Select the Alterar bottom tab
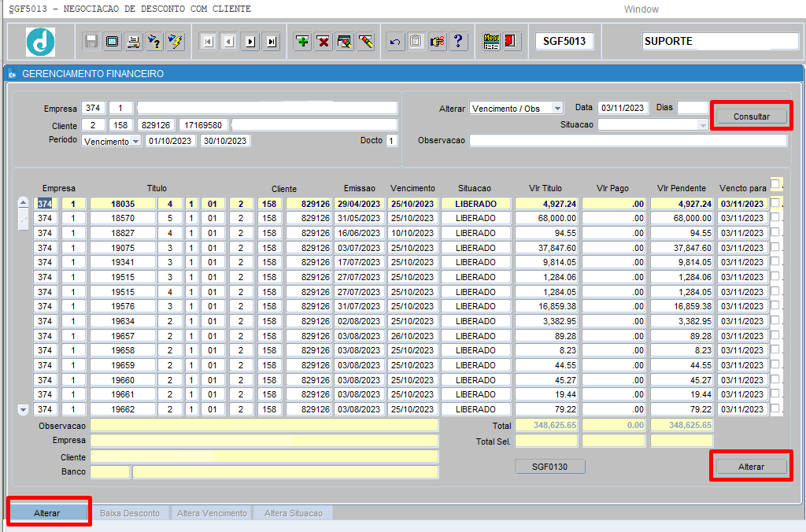 tap(47, 513)
